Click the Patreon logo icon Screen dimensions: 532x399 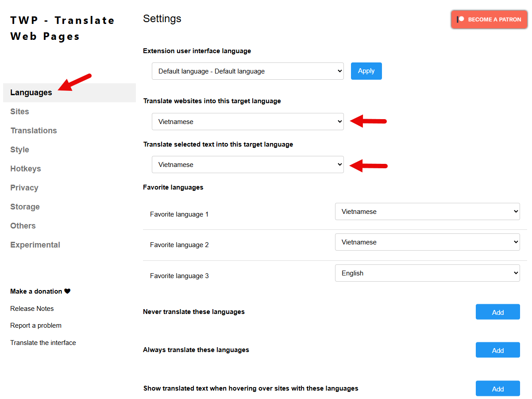click(x=460, y=19)
